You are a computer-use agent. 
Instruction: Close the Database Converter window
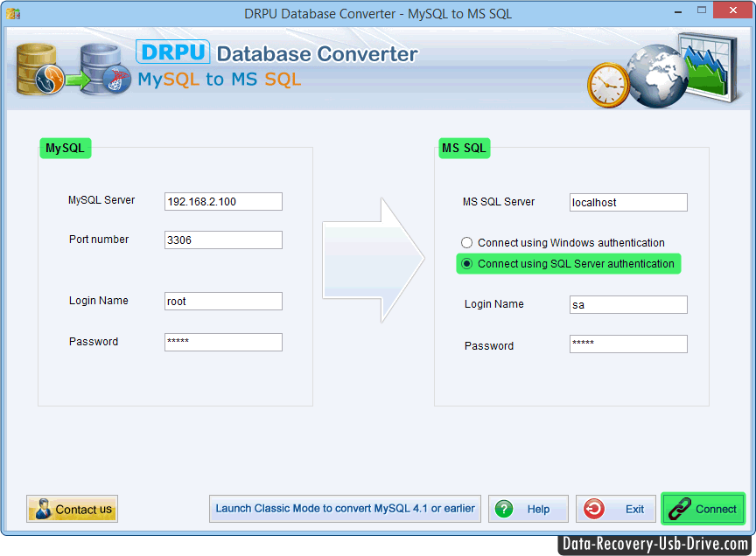click(733, 10)
